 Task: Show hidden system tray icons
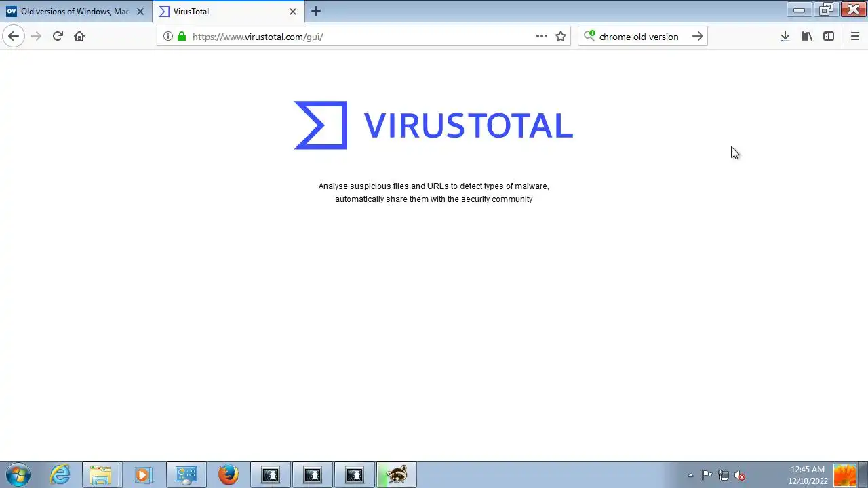(x=690, y=475)
